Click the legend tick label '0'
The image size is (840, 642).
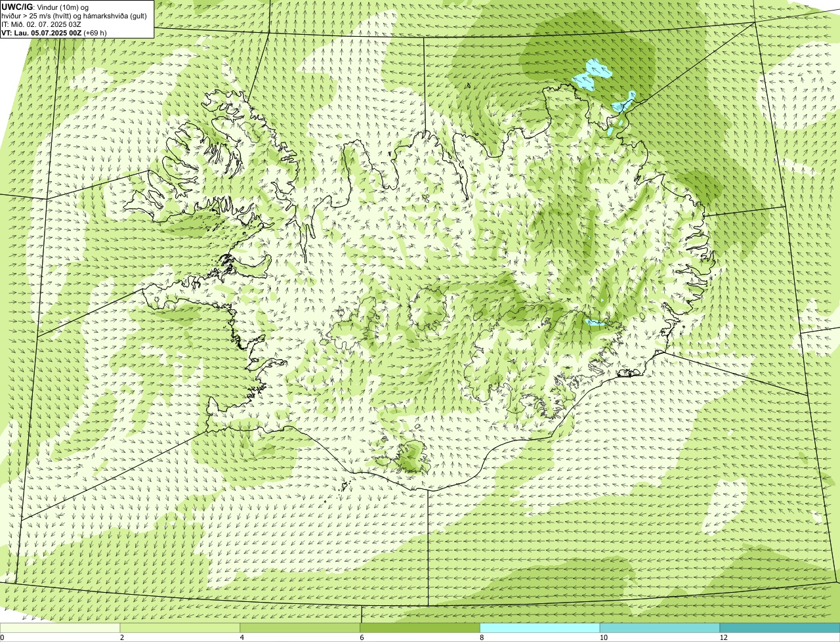(2, 637)
